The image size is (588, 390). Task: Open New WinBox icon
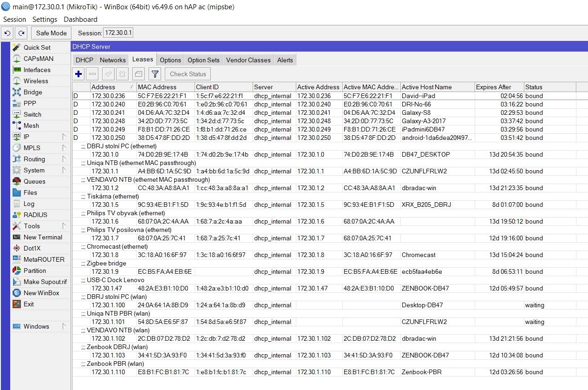(17, 293)
